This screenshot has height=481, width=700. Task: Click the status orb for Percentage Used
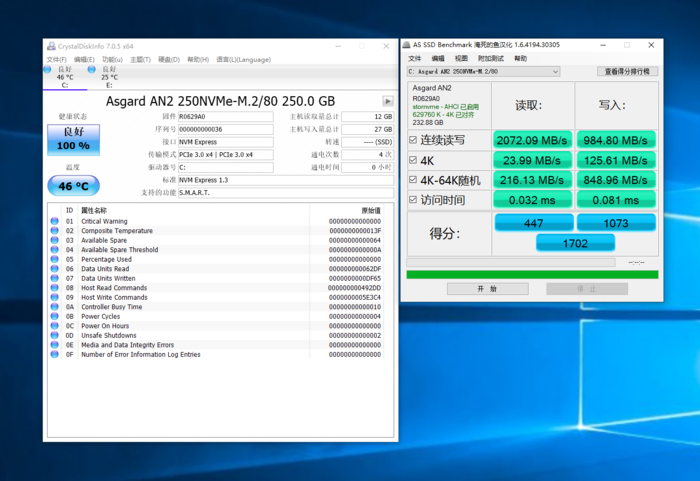pyautogui.click(x=54, y=259)
